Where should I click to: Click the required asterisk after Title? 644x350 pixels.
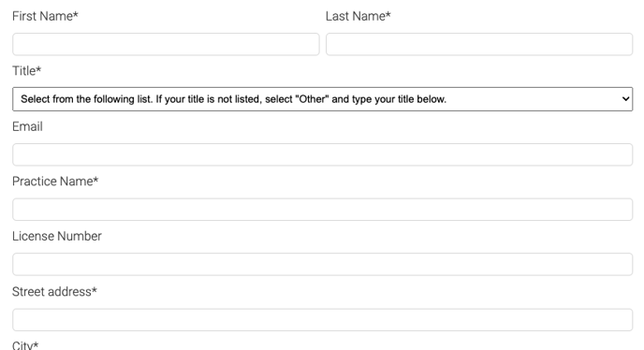tap(38, 69)
